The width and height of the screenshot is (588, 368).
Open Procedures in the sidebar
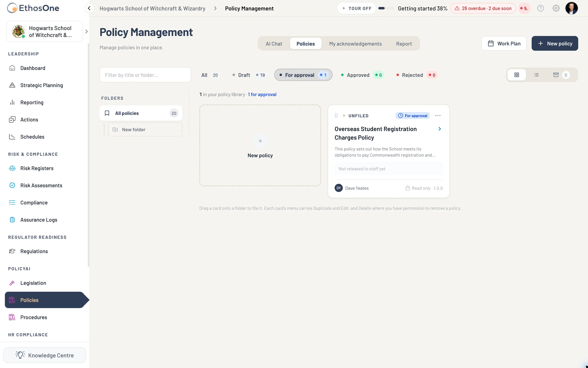pos(45,317)
